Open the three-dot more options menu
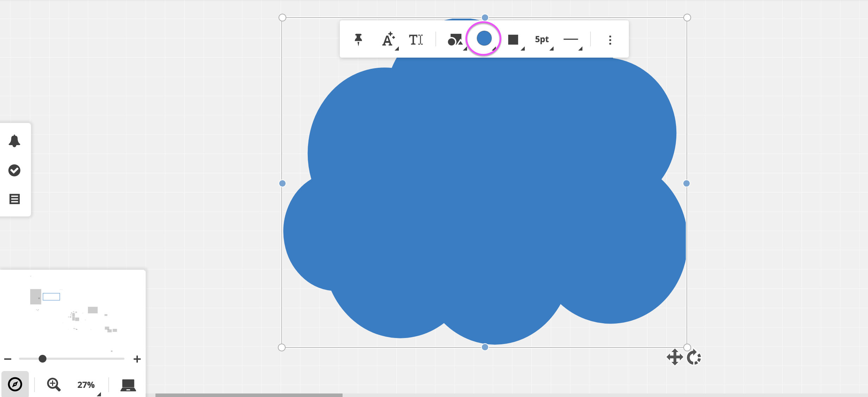 pyautogui.click(x=610, y=40)
